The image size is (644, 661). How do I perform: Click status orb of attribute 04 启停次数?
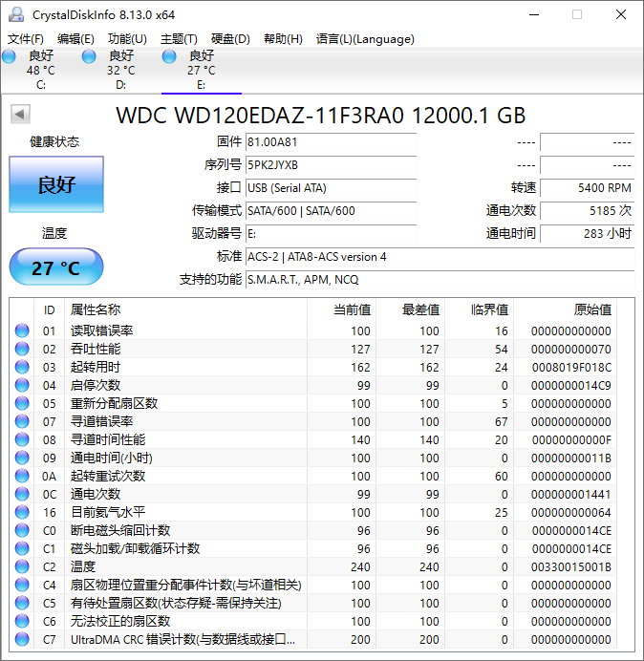point(22,385)
